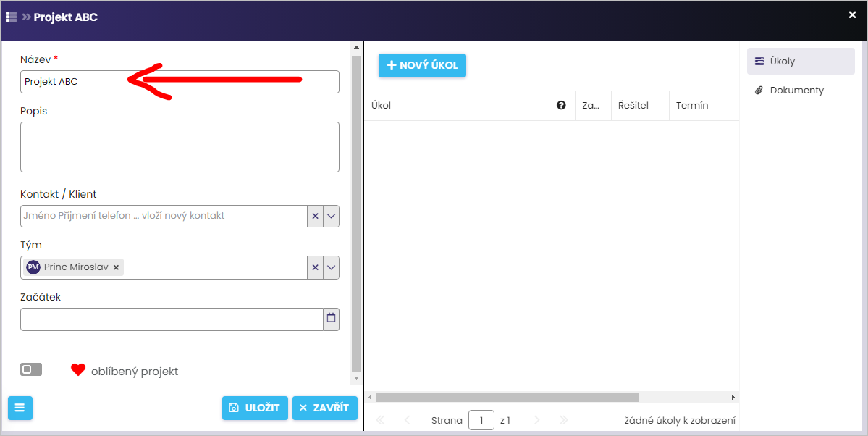
Task: Click the question mark column header icon
Action: coord(561,106)
